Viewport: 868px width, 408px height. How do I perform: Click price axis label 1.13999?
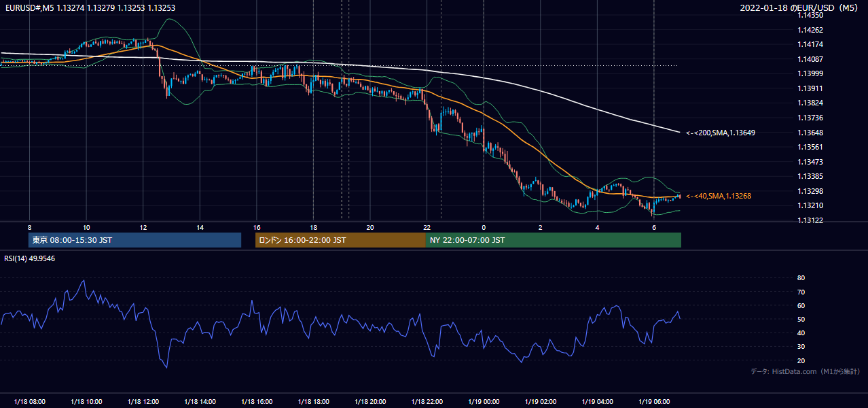tap(810, 73)
